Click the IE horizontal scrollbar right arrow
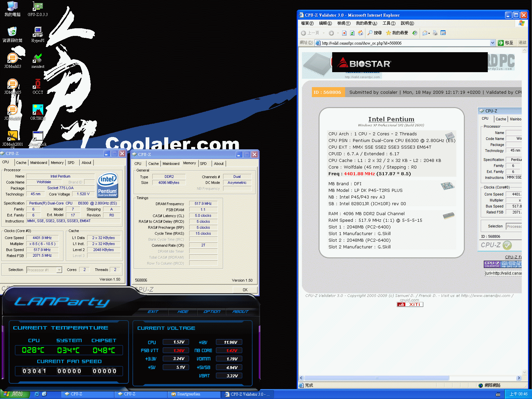The image size is (532, 399). click(519, 378)
